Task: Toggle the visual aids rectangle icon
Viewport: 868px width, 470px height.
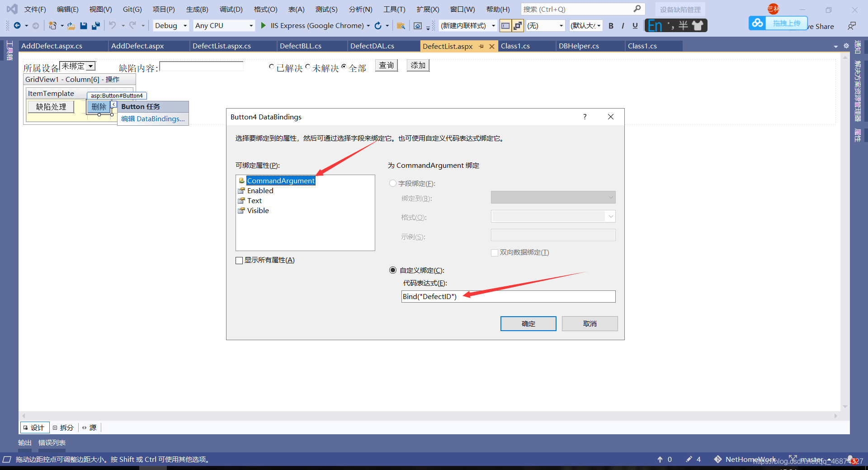Action: click(505, 26)
